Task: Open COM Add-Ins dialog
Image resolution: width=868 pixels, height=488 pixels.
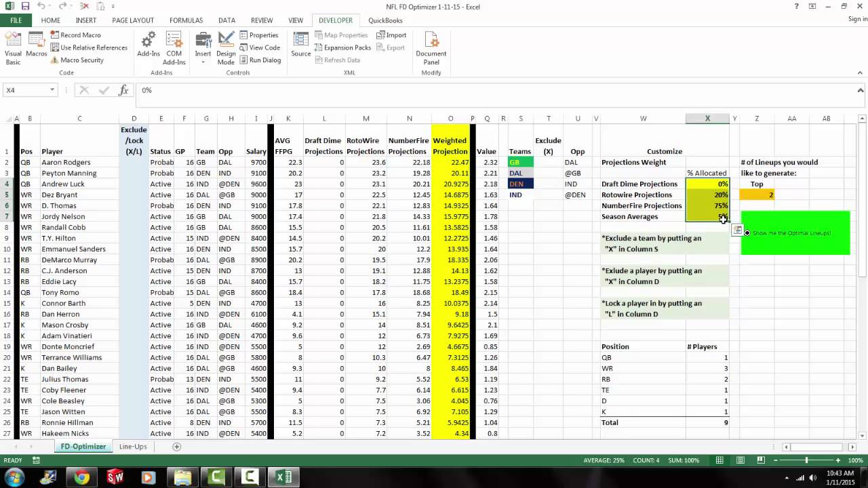Action: click(x=174, y=48)
